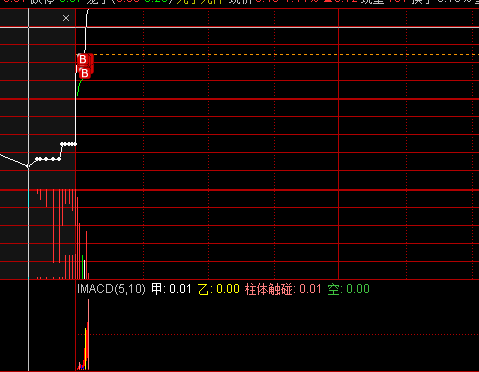The height and width of the screenshot is (372, 479).
Task: Click the pink 柱体触碰: 0.01 label
Action: pos(283,289)
